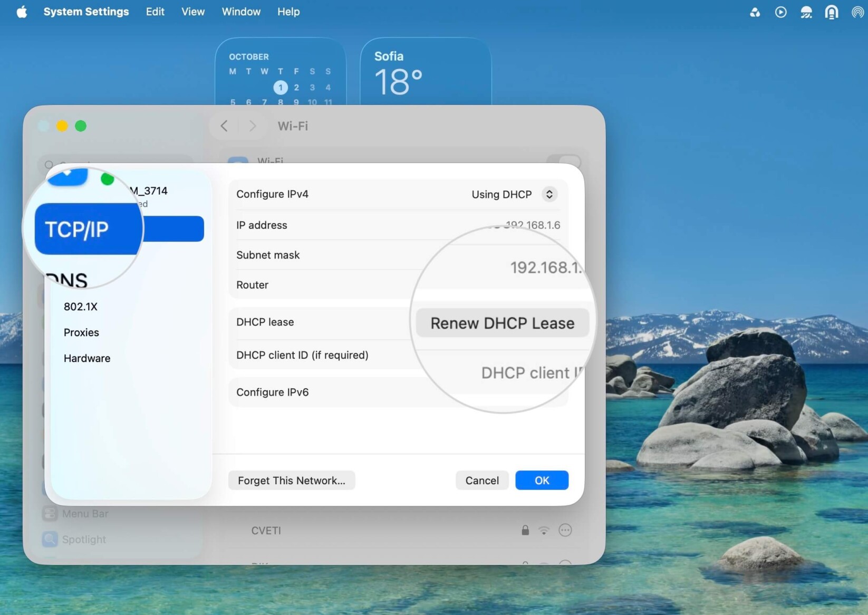868x615 pixels.
Task: Go forward with the right chevron arrow
Action: (x=253, y=126)
